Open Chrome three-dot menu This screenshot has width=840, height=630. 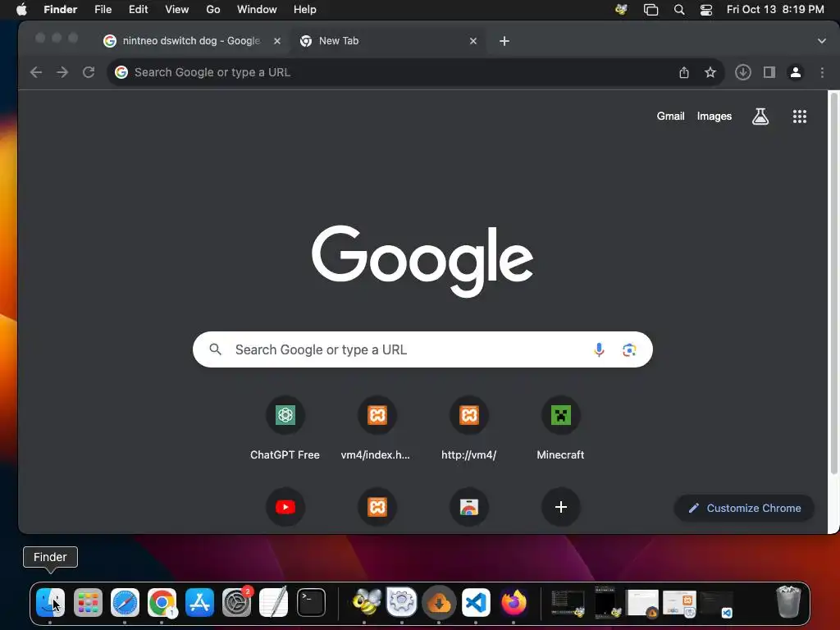(x=822, y=72)
